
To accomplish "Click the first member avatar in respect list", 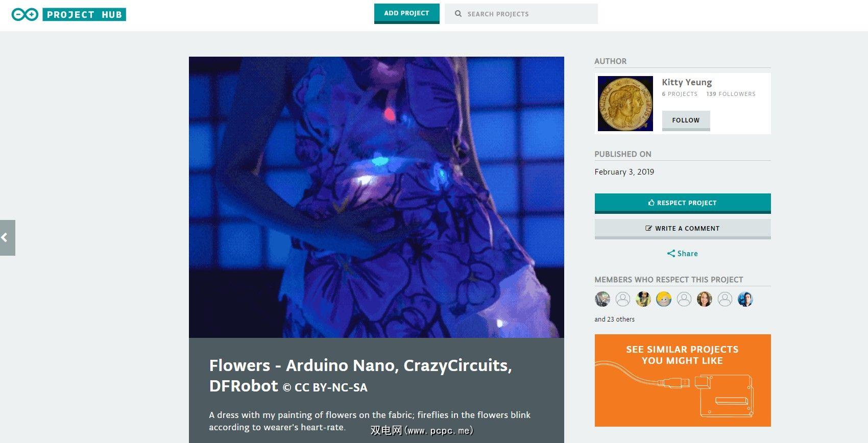I will click(x=602, y=299).
